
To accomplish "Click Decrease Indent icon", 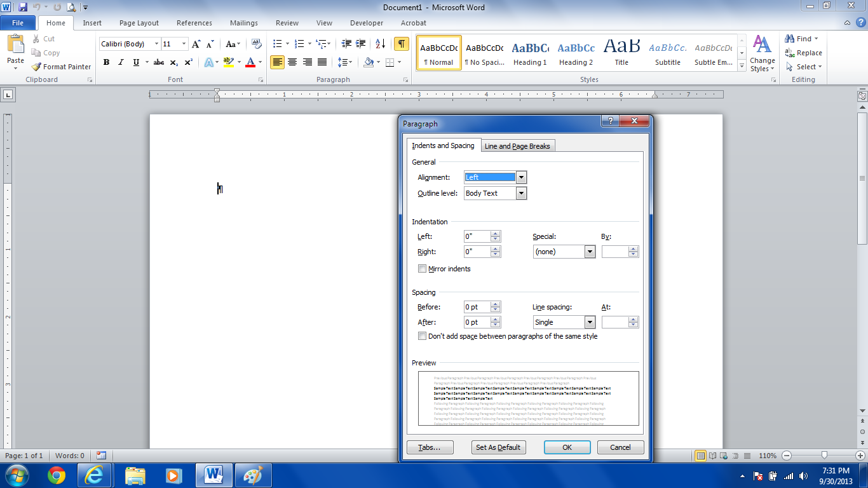I will (x=346, y=44).
